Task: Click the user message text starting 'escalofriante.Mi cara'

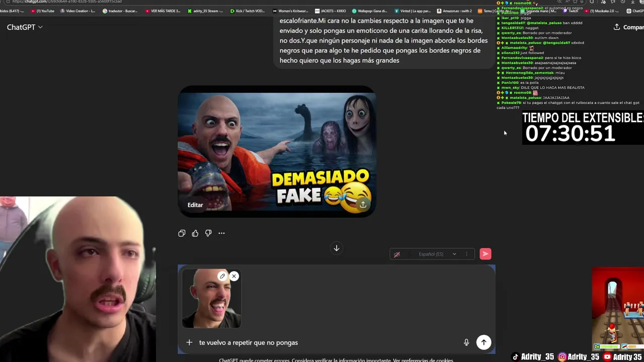Action: [x=383, y=40]
